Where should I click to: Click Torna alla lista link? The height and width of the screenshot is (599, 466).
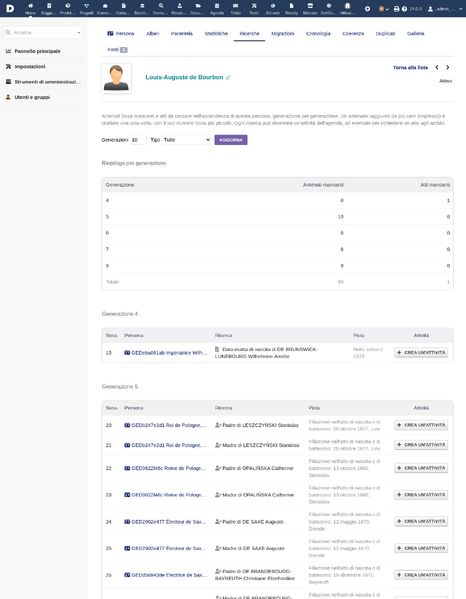pyautogui.click(x=411, y=67)
